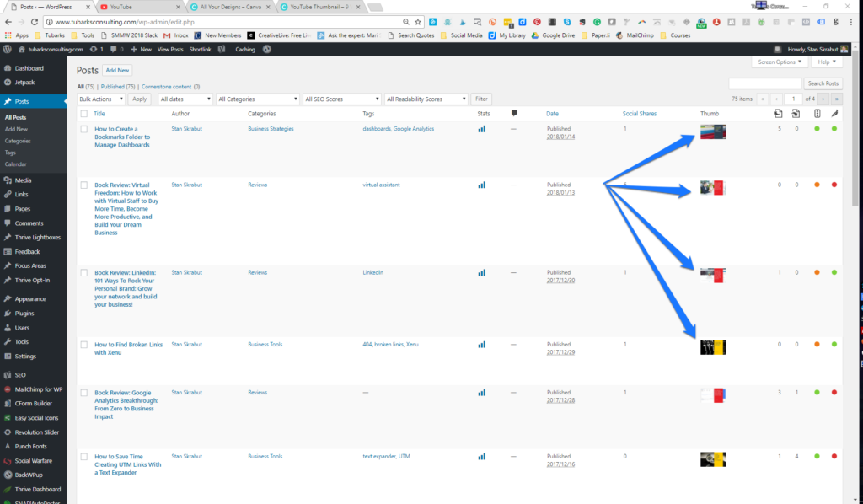Open MailChimp for WP in sidebar
Viewport: 863px width, 504px height.
pyautogui.click(x=39, y=389)
